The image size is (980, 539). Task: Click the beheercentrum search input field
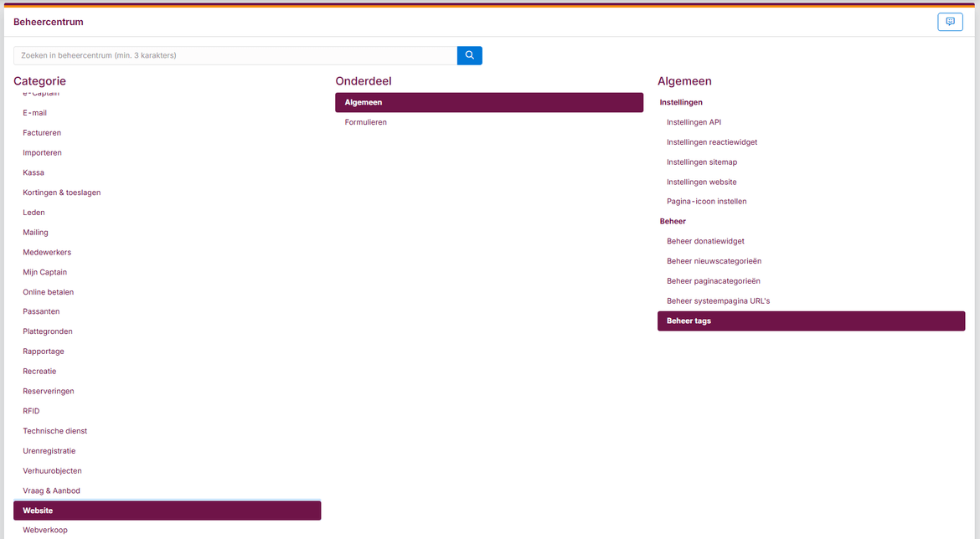[235, 55]
